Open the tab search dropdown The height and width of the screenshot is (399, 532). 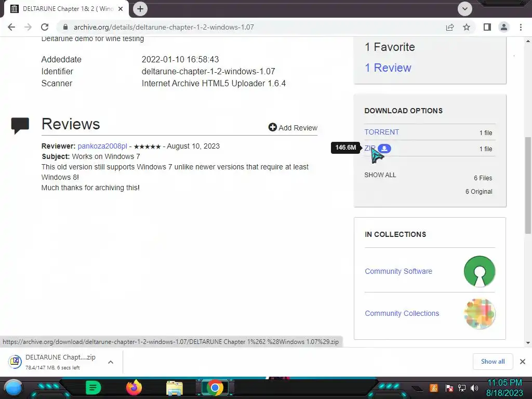pyautogui.click(x=465, y=9)
